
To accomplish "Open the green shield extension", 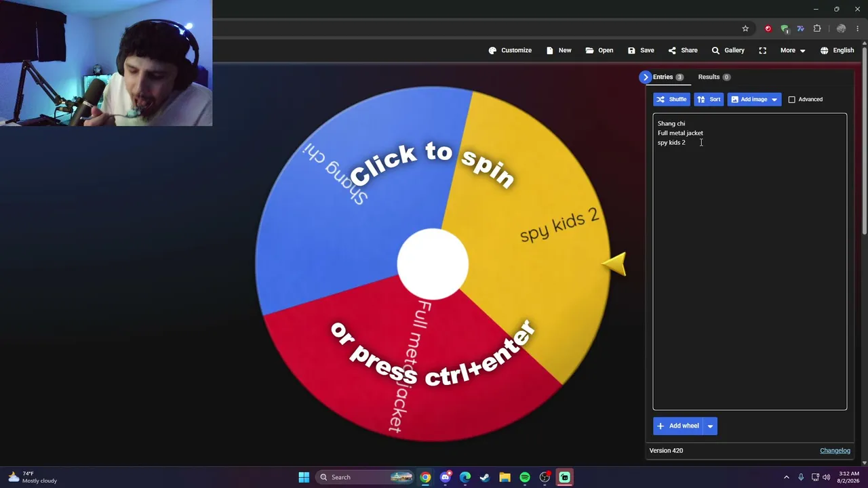I will click(x=785, y=28).
